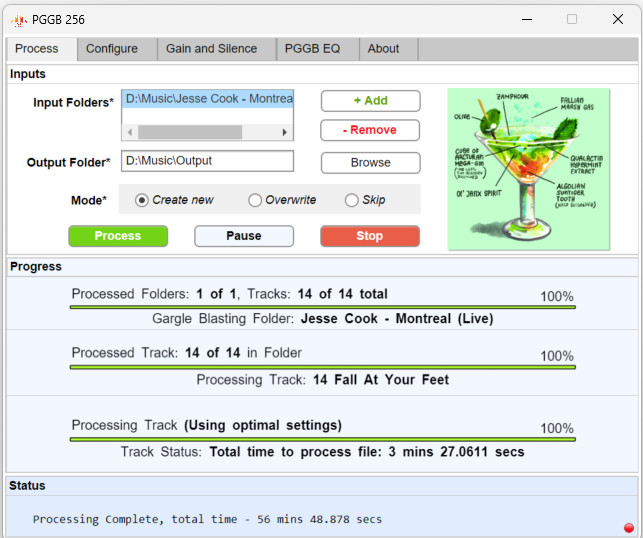Pause the processing
The height and width of the screenshot is (538, 643).
pos(244,236)
